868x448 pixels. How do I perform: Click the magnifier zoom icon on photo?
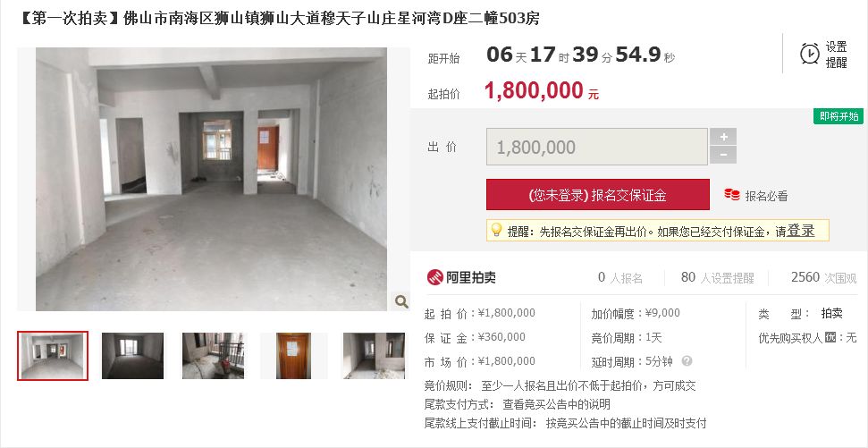(x=401, y=301)
